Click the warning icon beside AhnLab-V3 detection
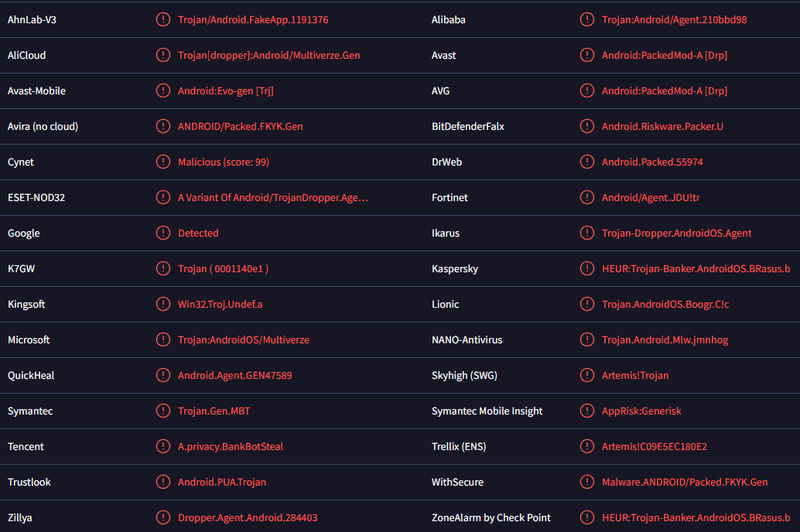Screen dimensions: 800x532 pos(162,20)
